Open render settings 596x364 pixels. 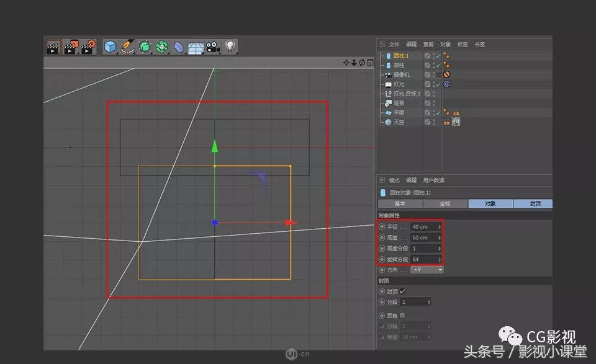(87, 47)
